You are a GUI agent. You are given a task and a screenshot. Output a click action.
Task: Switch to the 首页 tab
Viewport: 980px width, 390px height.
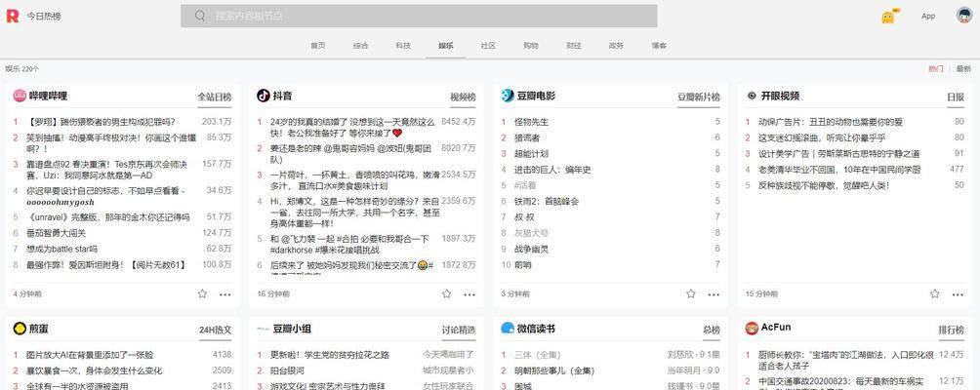(x=318, y=46)
